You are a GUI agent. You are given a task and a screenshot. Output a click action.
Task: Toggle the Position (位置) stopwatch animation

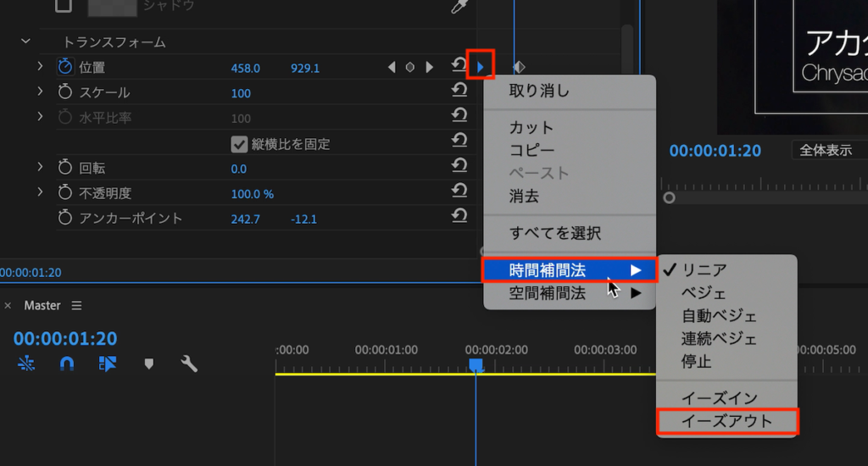pos(65,67)
